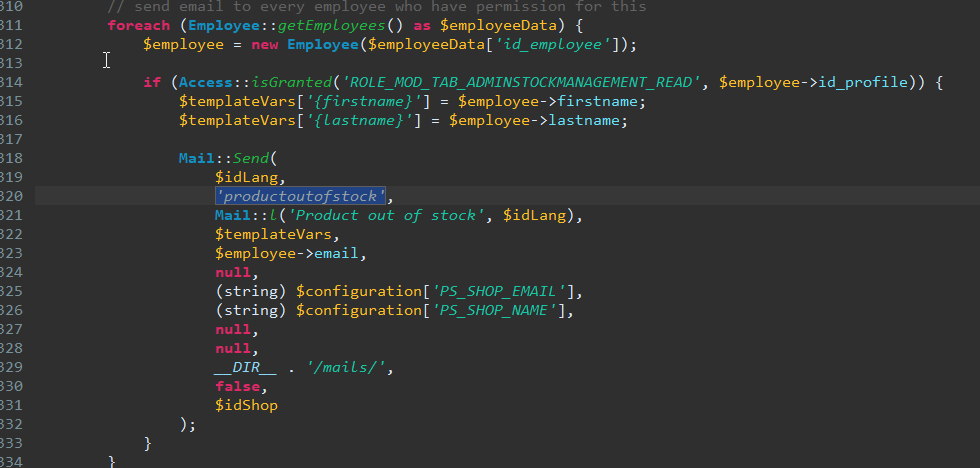Viewport: 980px width, 468px height.
Task: Click the id_profile property
Action: pos(862,82)
